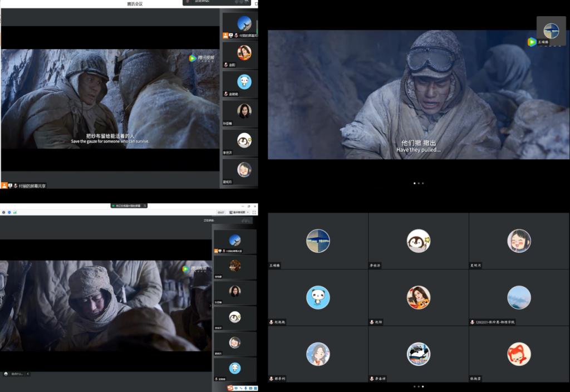The image size is (570, 392).
Task: Click the fullscreen icon in the lower-left meeting window
Action: 254,212
